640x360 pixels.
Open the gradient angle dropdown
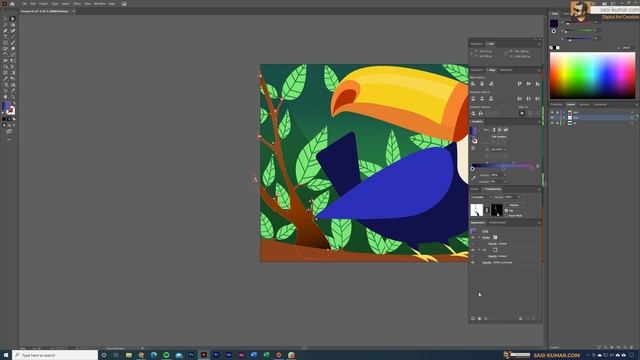(505, 149)
